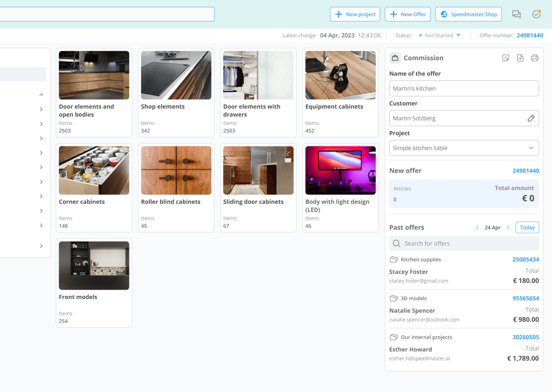The height and width of the screenshot is (392, 552).
Task: Open past offer 30260505
Action: pyautogui.click(x=526, y=337)
